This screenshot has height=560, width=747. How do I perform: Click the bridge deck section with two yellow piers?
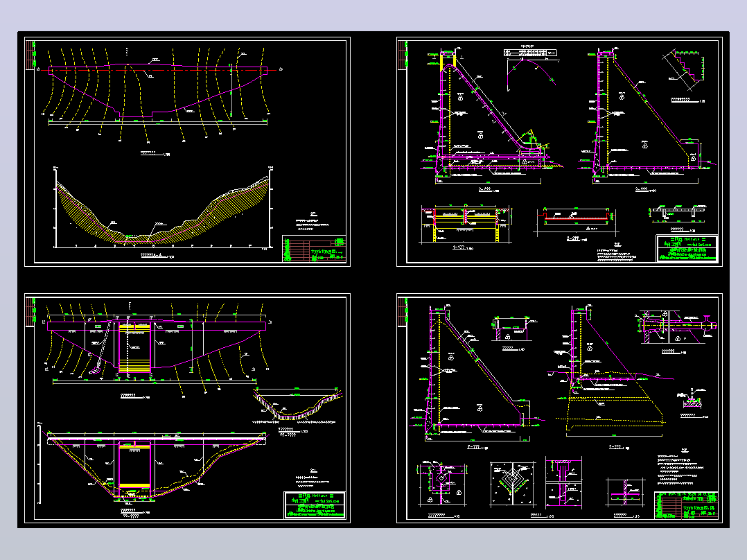point(466,224)
